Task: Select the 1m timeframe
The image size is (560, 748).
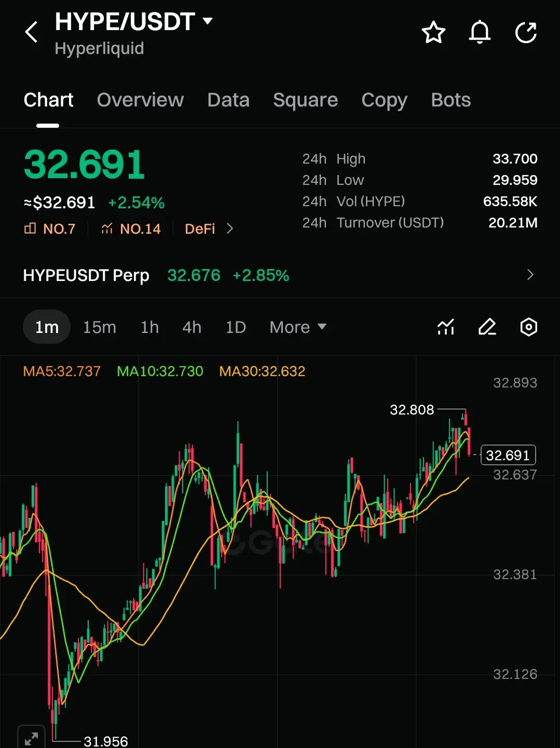Action: [47, 327]
